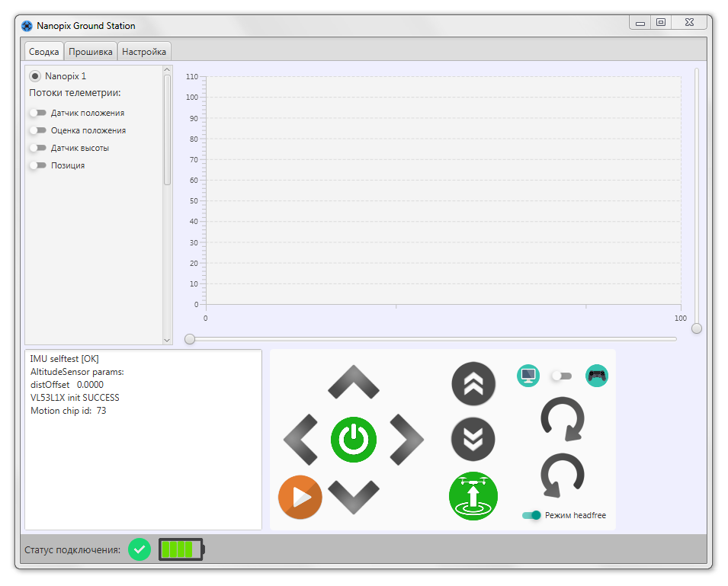The image size is (728, 586).
Task: Click the double down-chevron descend button
Action: click(x=473, y=439)
